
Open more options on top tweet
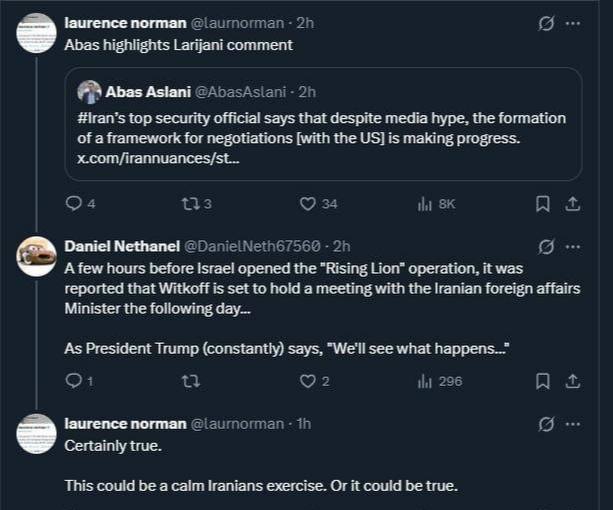point(573,23)
